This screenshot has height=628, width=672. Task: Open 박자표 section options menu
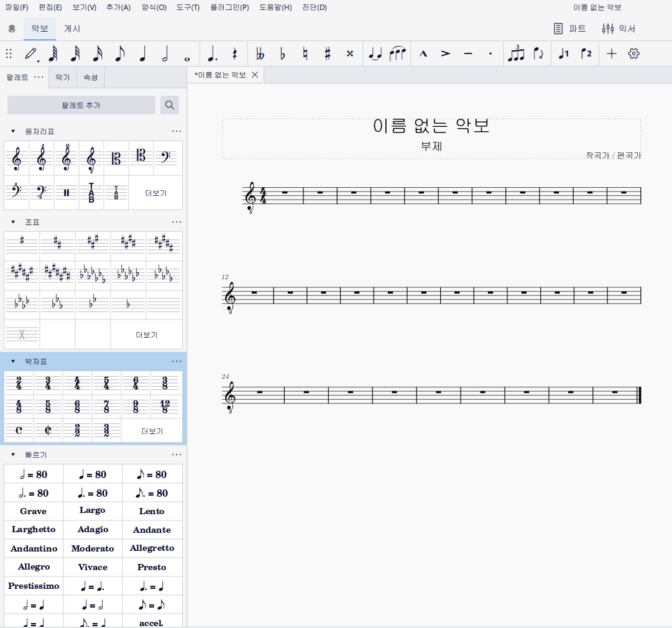click(x=177, y=361)
